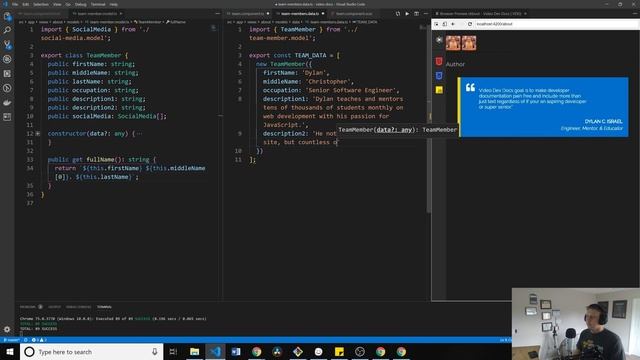This screenshot has height=360, width=640.
Task: Open the Windows Start menu
Action: 10,351
